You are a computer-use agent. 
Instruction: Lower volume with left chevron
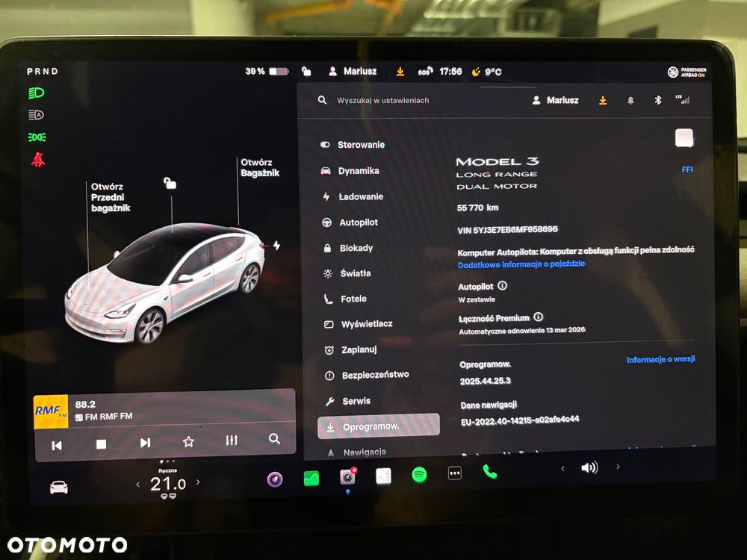[x=562, y=469]
